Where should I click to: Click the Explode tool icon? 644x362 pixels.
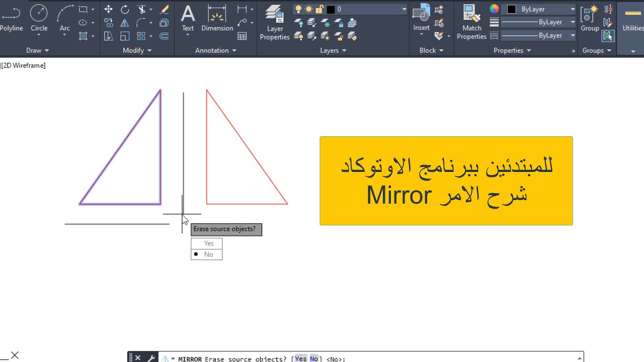point(164,23)
